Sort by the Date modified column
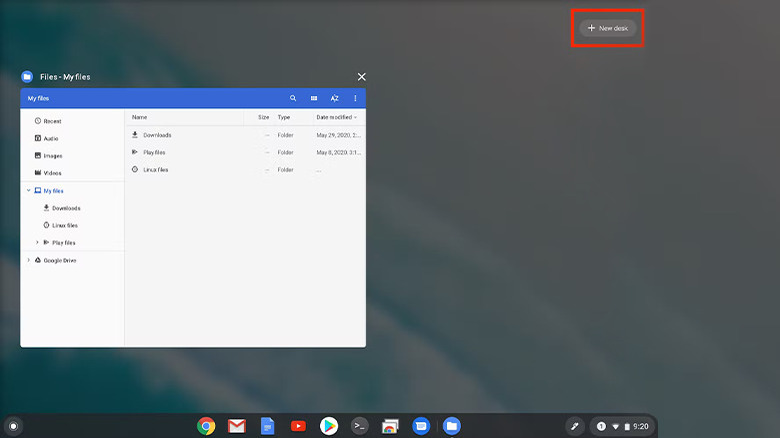The width and height of the screenshot is (780, 438). [x=336, y=117]
